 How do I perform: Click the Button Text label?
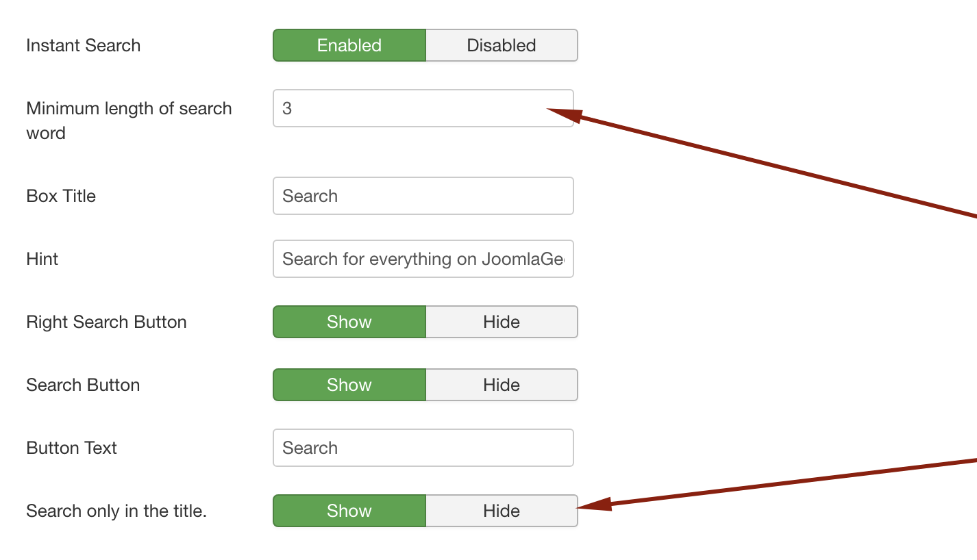[x=72, y=448]
